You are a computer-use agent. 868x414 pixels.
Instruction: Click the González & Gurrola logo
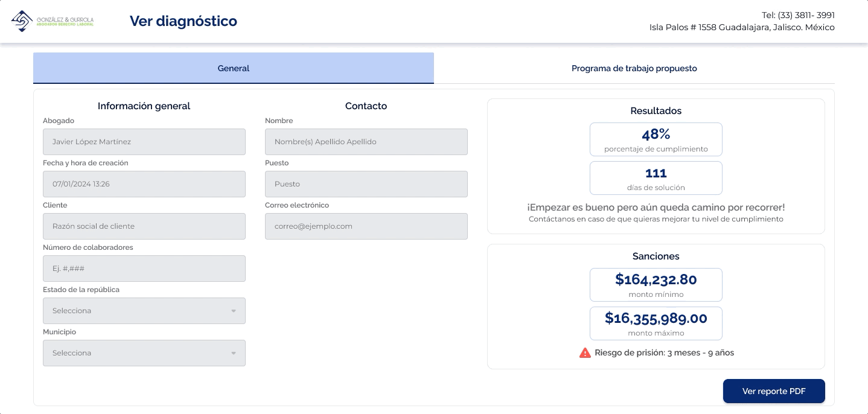tap(53, 21)
